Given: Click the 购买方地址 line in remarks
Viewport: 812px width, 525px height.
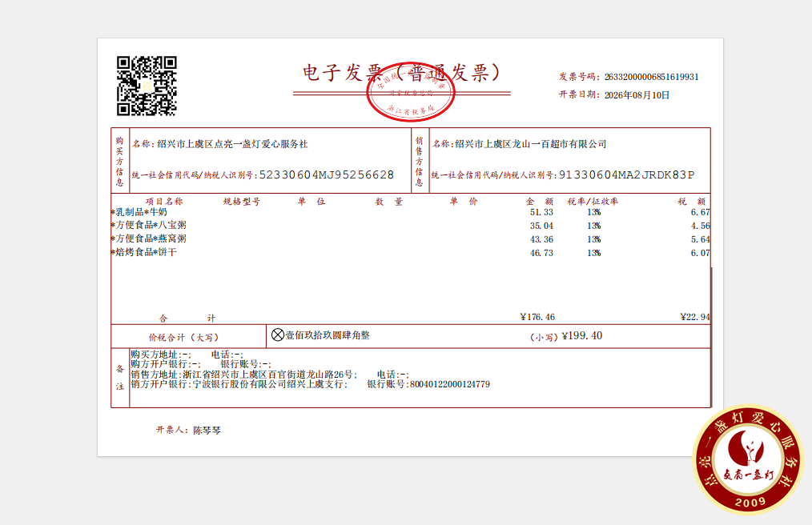Looking at the screenshot, I should click(x=187, y=355).
